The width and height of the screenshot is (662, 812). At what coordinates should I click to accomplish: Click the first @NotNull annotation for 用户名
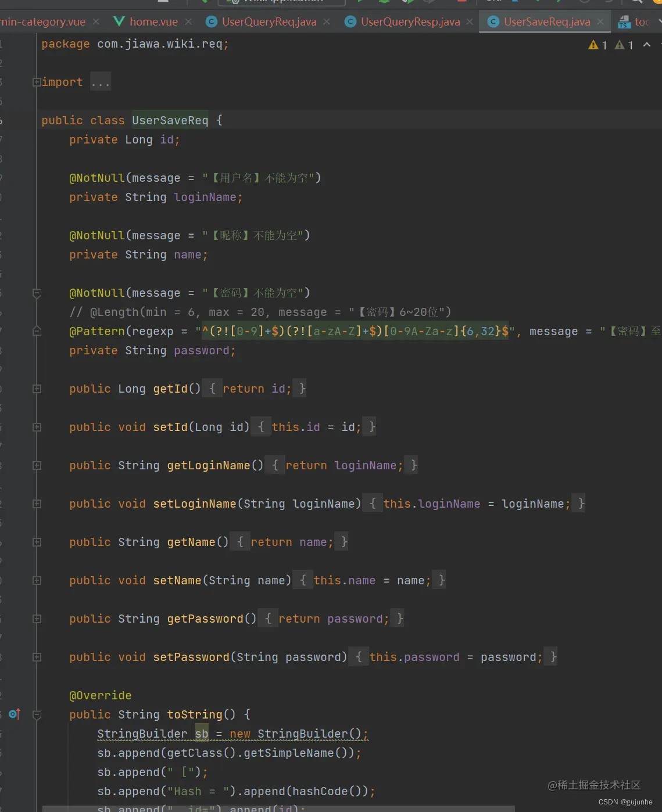[x=195, y=178]
